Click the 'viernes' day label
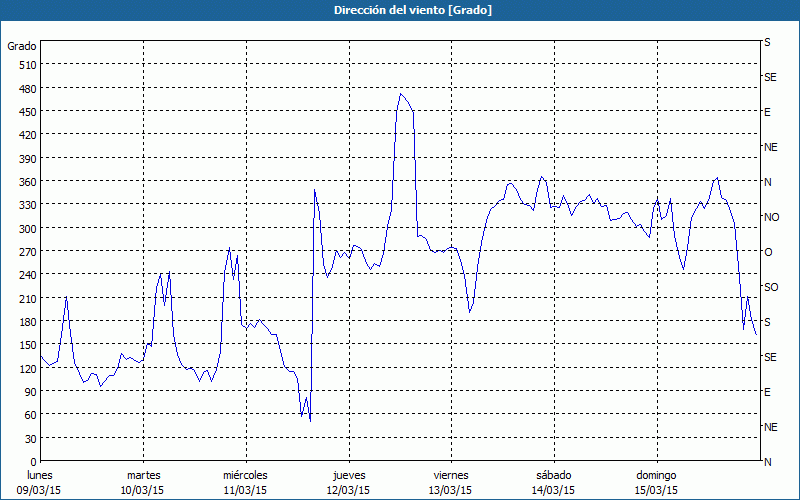 451,475
